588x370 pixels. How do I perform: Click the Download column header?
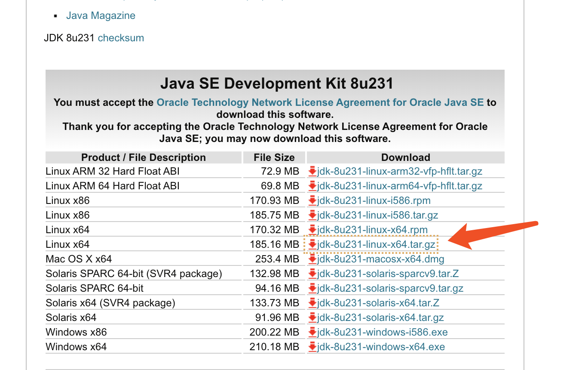(405, 157)
